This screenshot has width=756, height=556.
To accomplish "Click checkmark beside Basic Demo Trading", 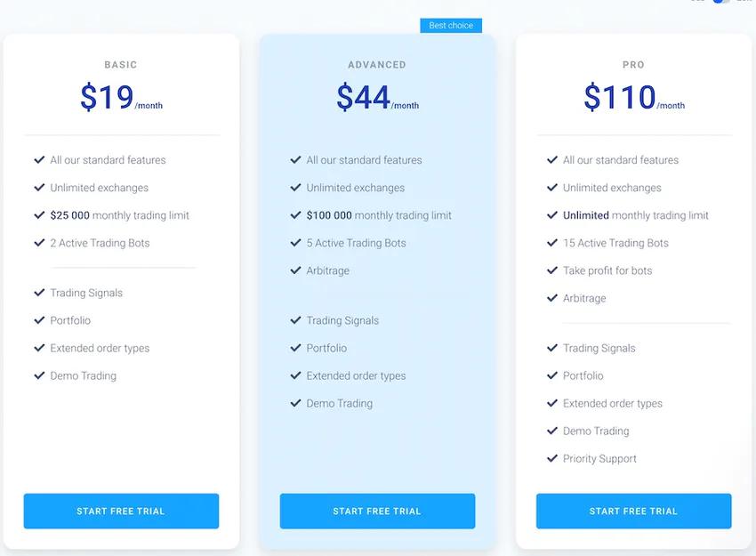I will tap(39, 375).
